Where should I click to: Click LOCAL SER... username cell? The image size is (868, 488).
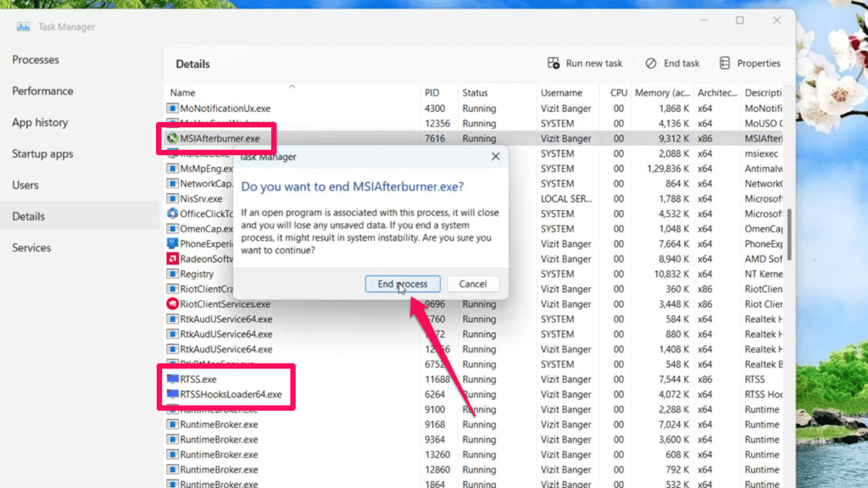click(x=565, y=198)
